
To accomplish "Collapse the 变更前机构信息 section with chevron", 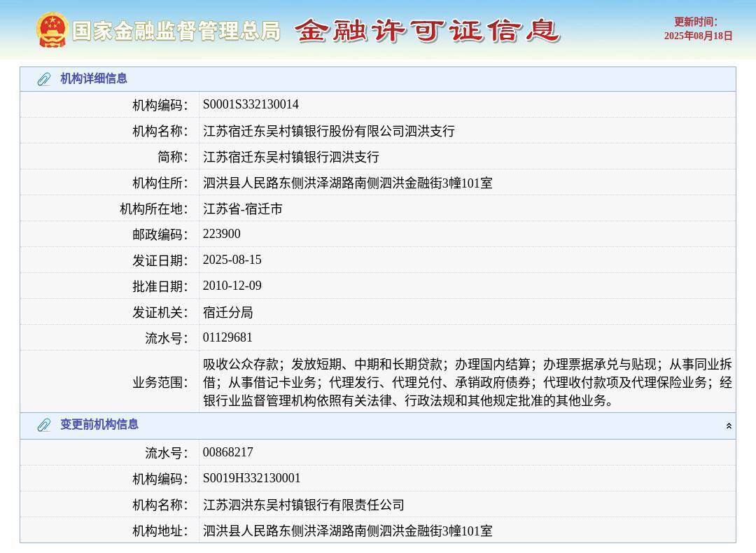I will (729, 426).
